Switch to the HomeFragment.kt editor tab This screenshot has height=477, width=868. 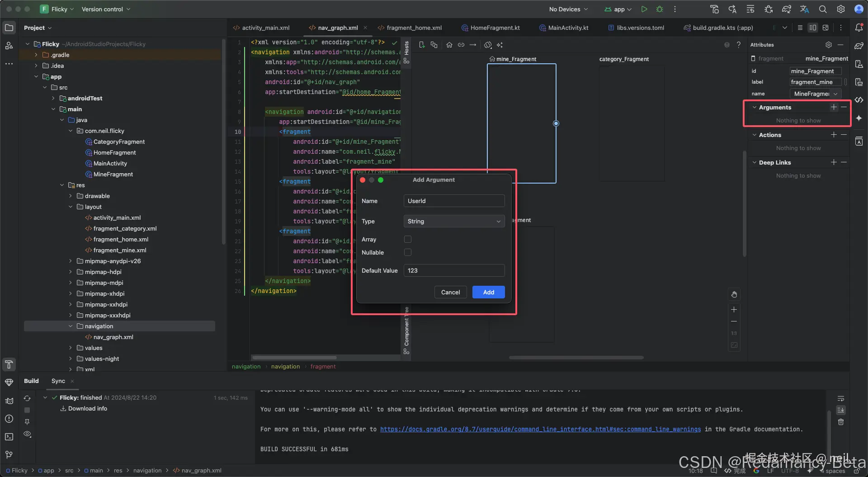tap(495, 28)
